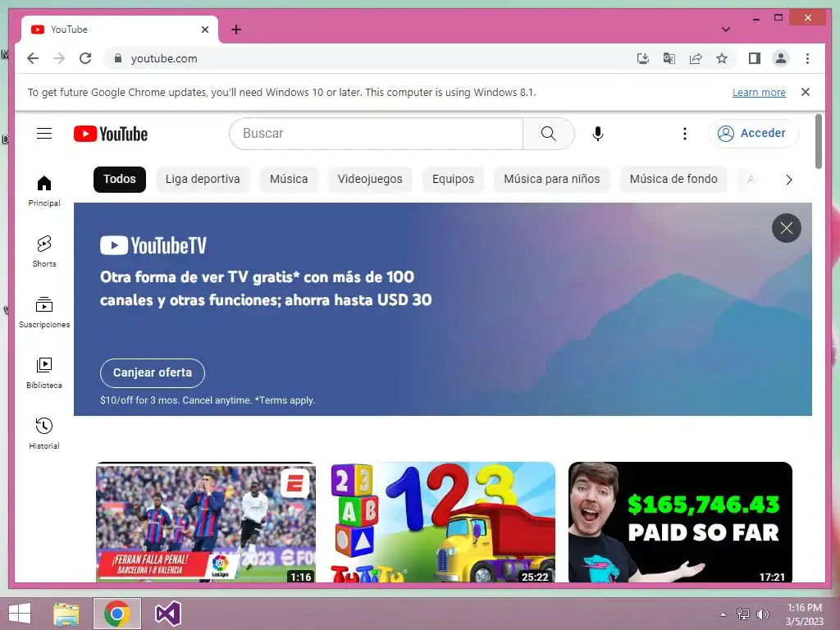Select the Música para niños chip

coord(552,179)
